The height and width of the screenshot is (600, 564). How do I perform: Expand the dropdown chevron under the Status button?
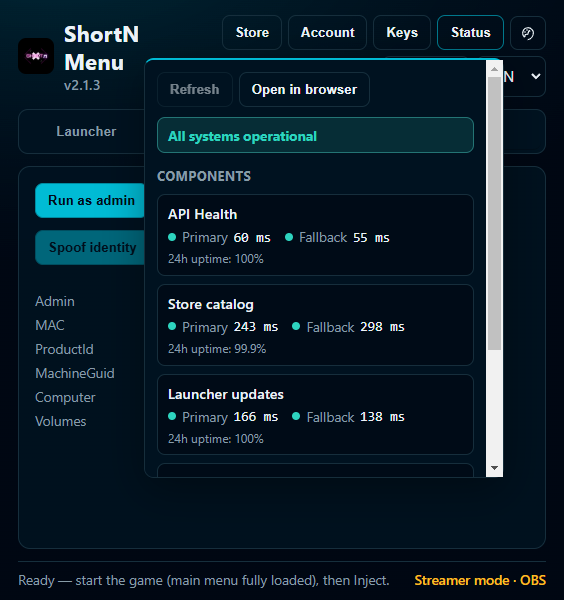[536, 77]
